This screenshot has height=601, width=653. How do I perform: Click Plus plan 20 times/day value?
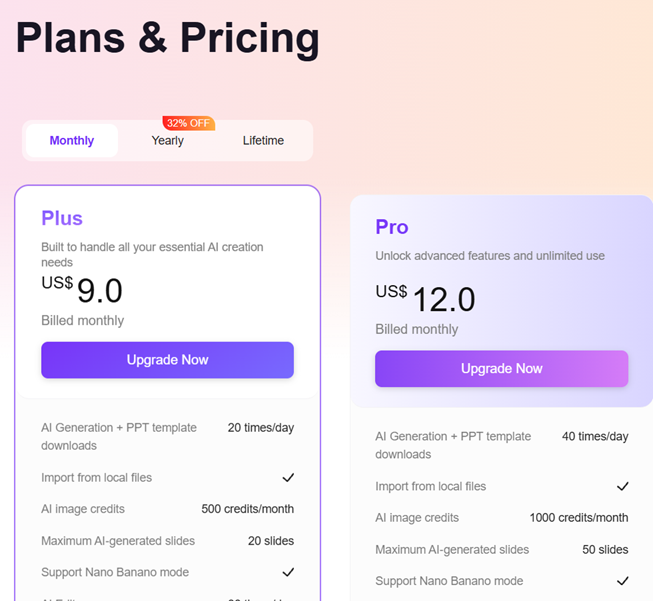click(x=261, y=428)
